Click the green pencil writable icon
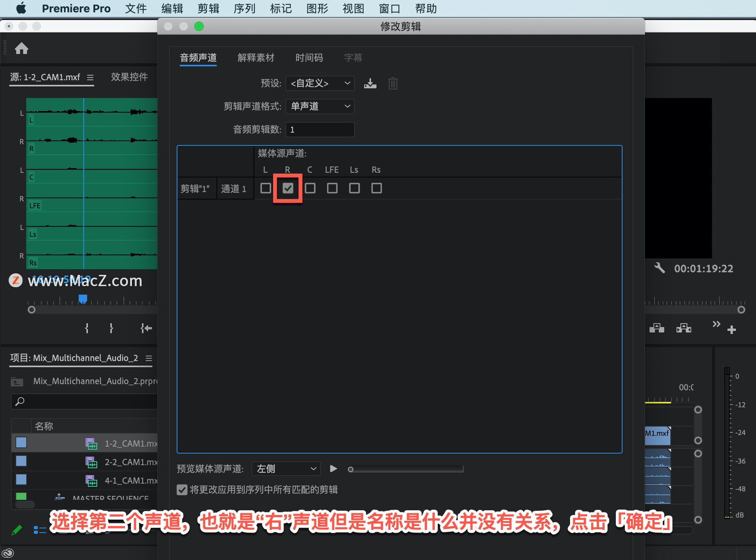This screenshot has width=756, height=560. pos(17,530)
